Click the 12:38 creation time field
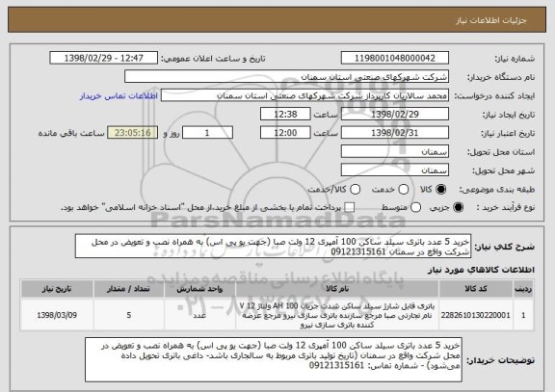Viewport: 555px width, 392px height. click(x=285, y=115)
